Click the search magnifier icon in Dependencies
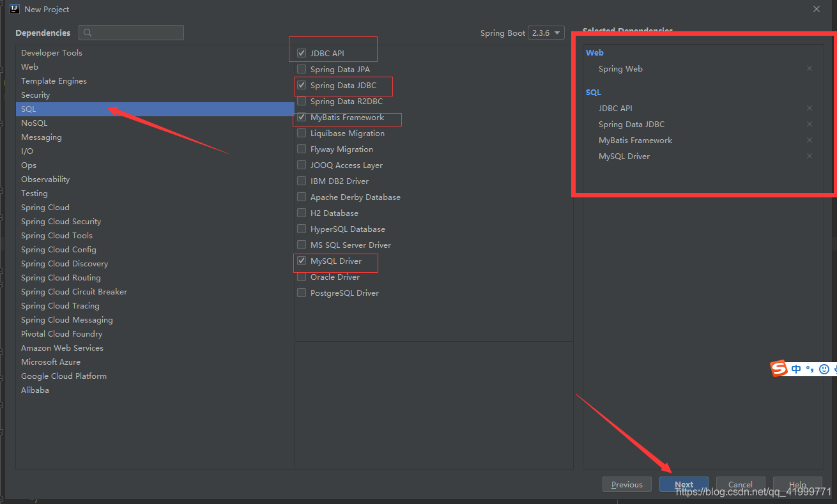The width and height of the screenshot is (837, 504). click(88, 33)
